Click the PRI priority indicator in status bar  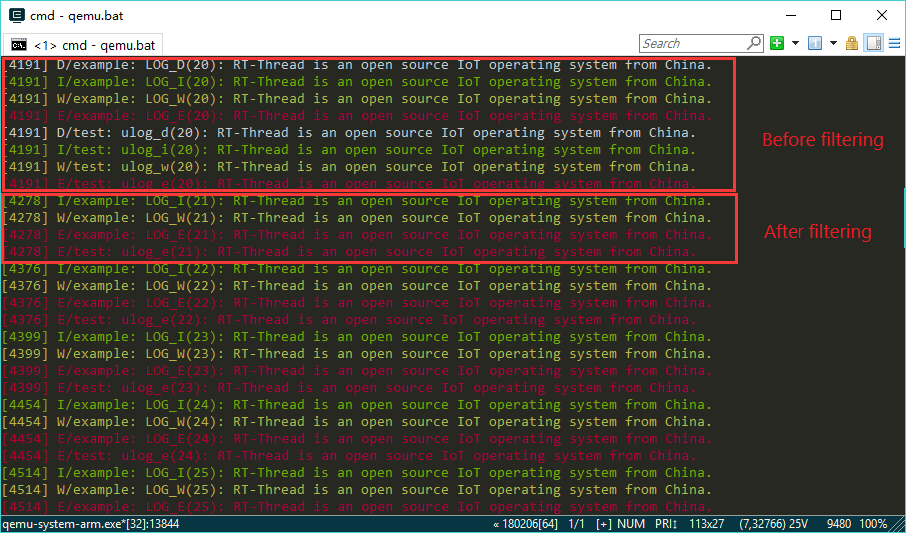tap(667, 524)
